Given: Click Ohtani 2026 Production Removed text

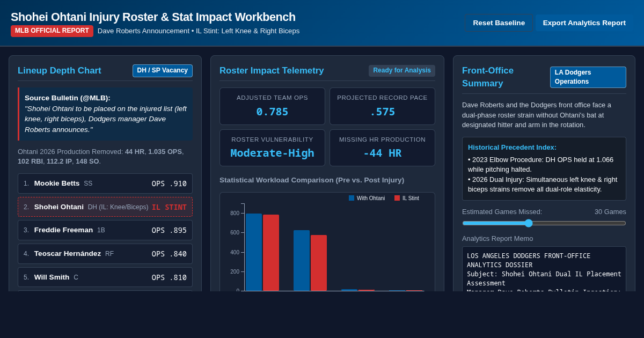Looking at the screenshot, I should tap(101, 156).
